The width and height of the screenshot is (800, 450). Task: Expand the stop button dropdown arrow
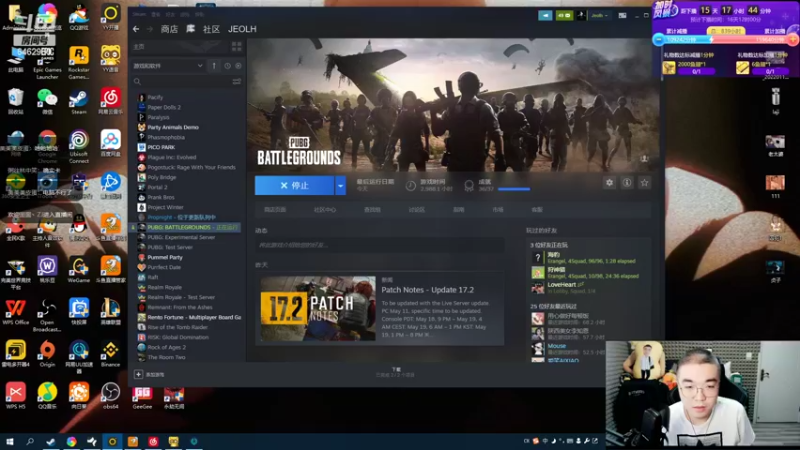(340, 185)
